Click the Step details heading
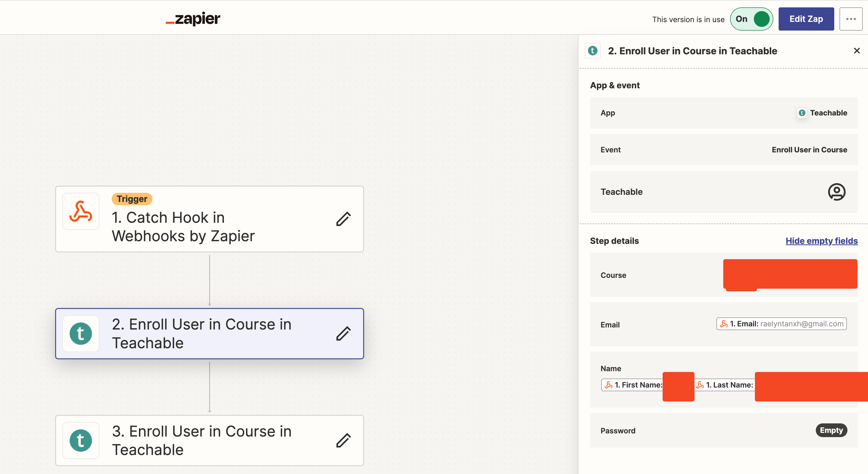The image size is (868, 474). click(614, 241)
